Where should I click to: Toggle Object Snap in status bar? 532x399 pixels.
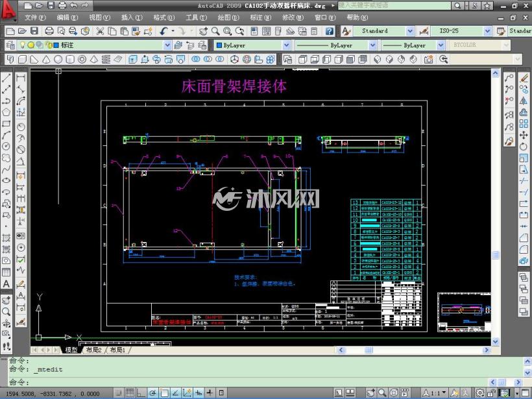tap(164, 393)
